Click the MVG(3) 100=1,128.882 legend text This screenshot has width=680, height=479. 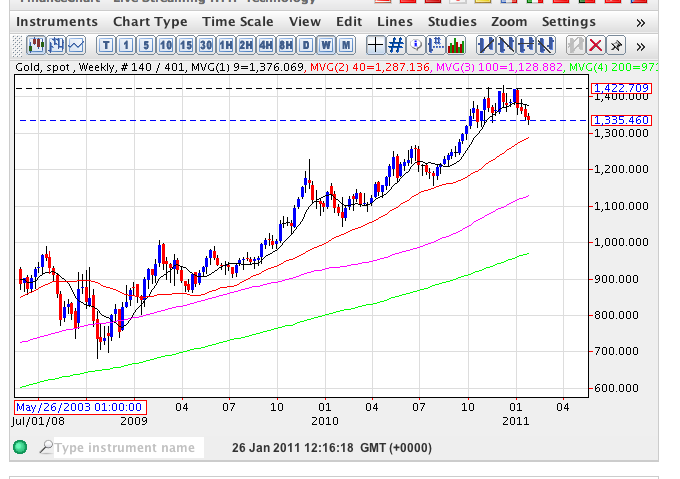click(499, 67)
